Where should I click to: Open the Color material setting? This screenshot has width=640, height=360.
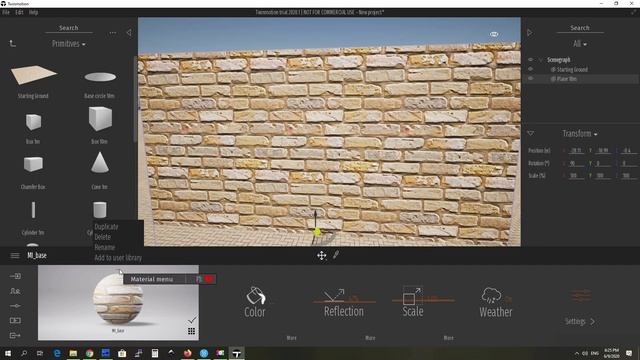click(x=255, y=302)
